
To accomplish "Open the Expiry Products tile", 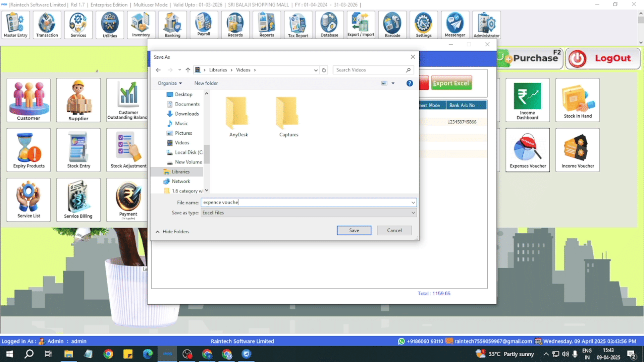I will [x=29, y=150].
